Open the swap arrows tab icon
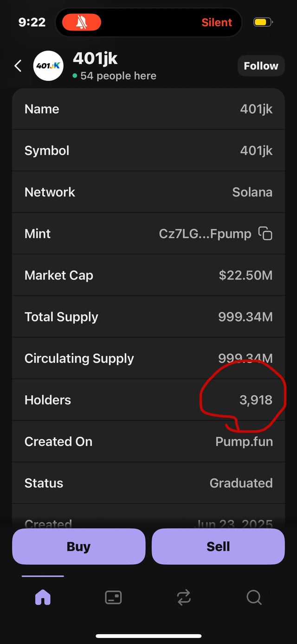 [x=184, y=597]
